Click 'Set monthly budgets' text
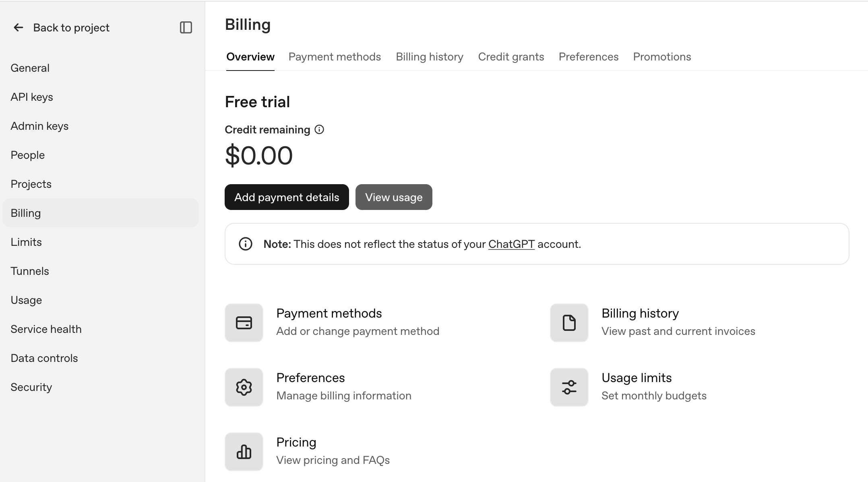868x482 pixels. click(654, 396)
